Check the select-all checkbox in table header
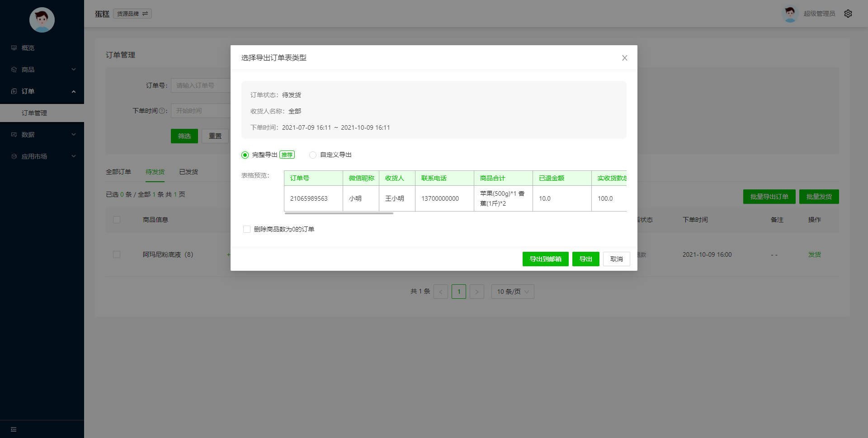 click(117, 220)
